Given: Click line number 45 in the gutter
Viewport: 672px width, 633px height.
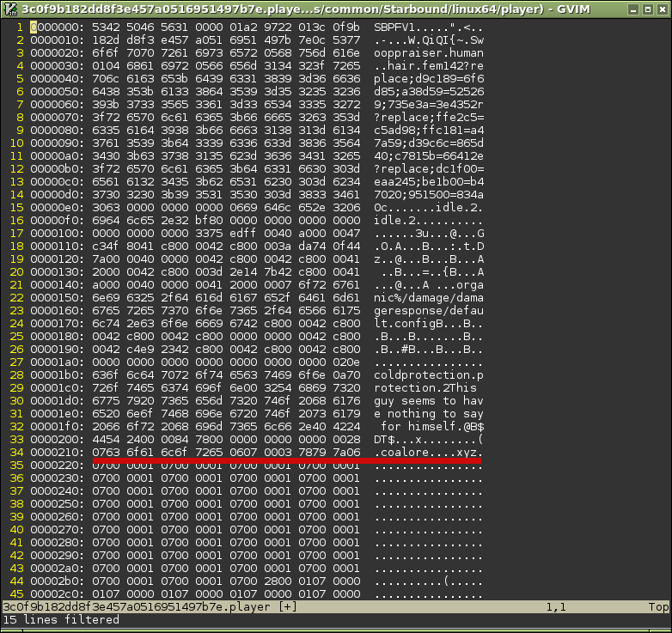Looking at the screenshot, I should click(15, 594).
